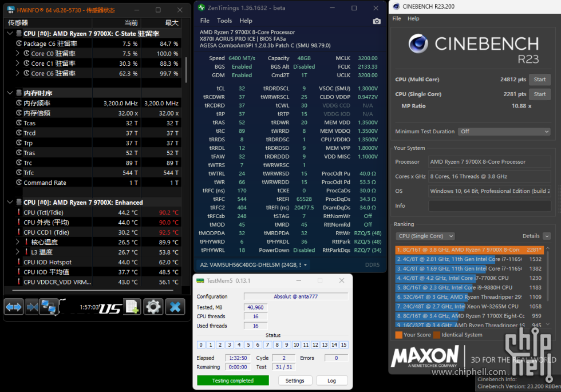561x392 pixels.
Task: Click the clock icon next to Command Rate row
Action: 19,183
